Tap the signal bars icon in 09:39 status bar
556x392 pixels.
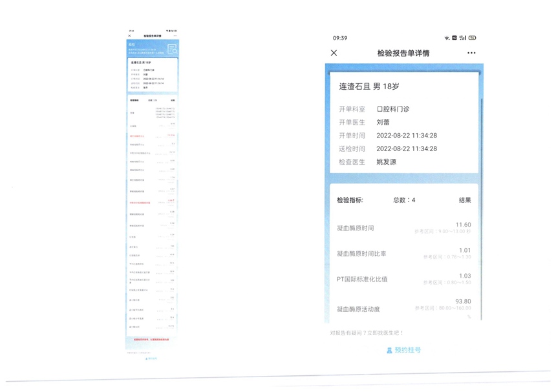(463, 38)
